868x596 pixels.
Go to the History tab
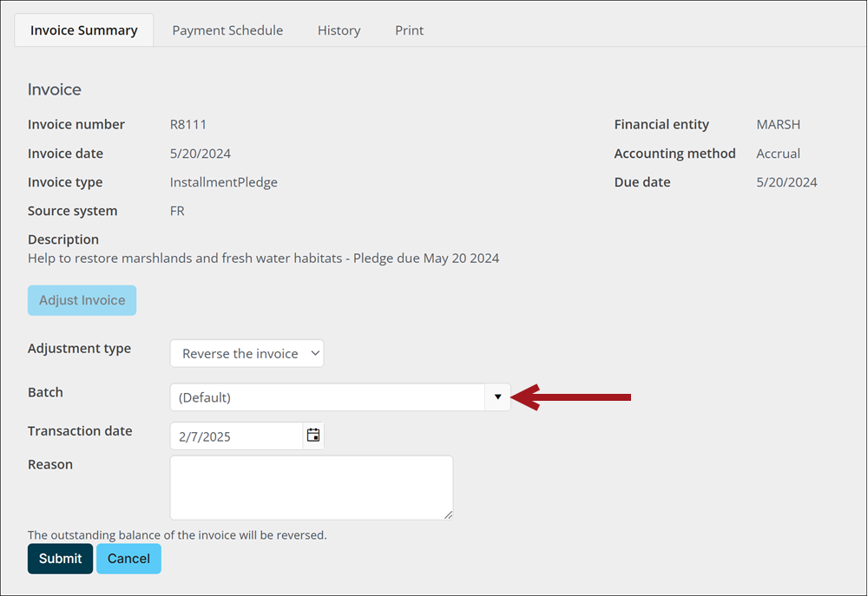click(339, 30)
